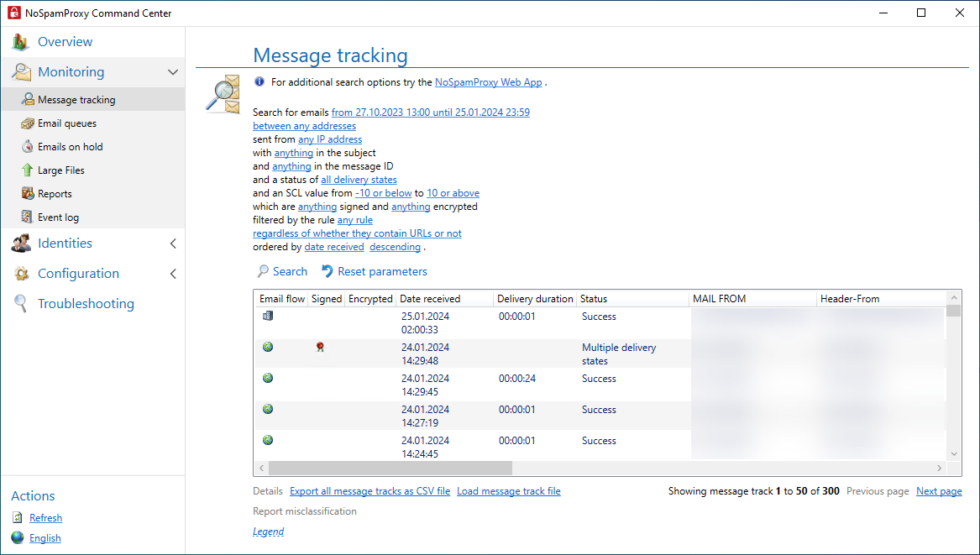The image size is (980, 555).
Task: Change the 'any rule' filter parameter
Action: click(x=355, y=220)
